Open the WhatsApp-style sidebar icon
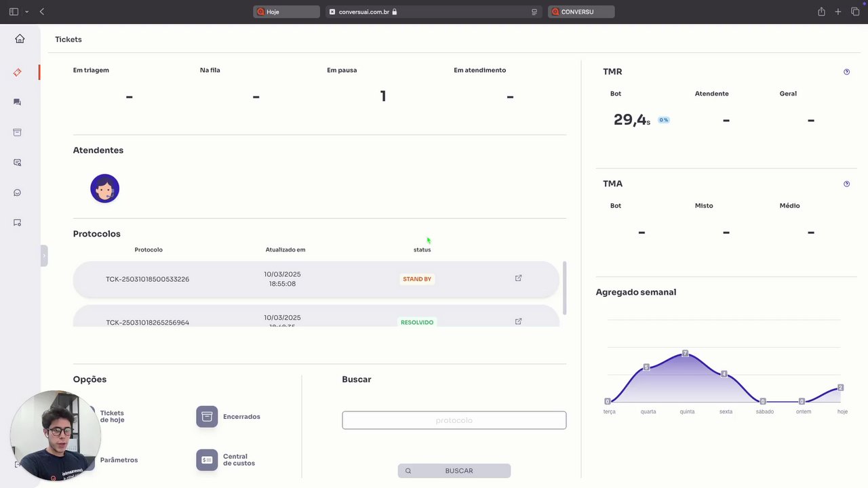Screen dimensions: 868x488 click(x=18, y=192)
